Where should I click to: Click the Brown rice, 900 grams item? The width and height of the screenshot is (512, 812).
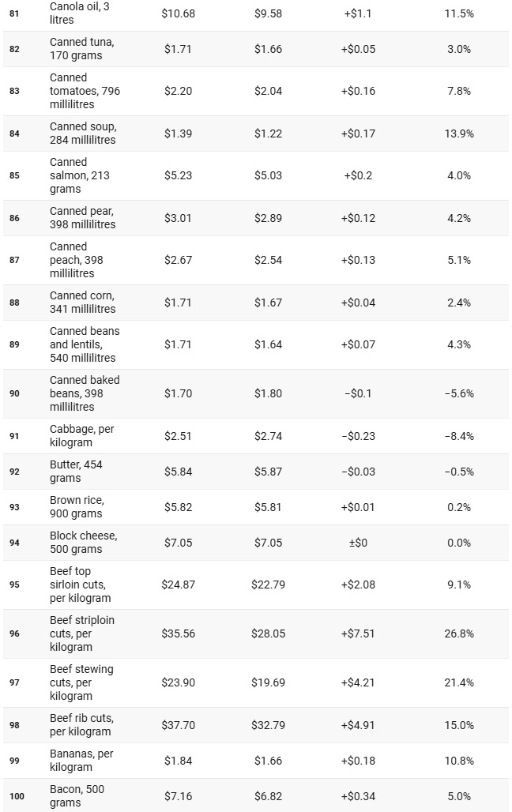(x=77, y=507)
